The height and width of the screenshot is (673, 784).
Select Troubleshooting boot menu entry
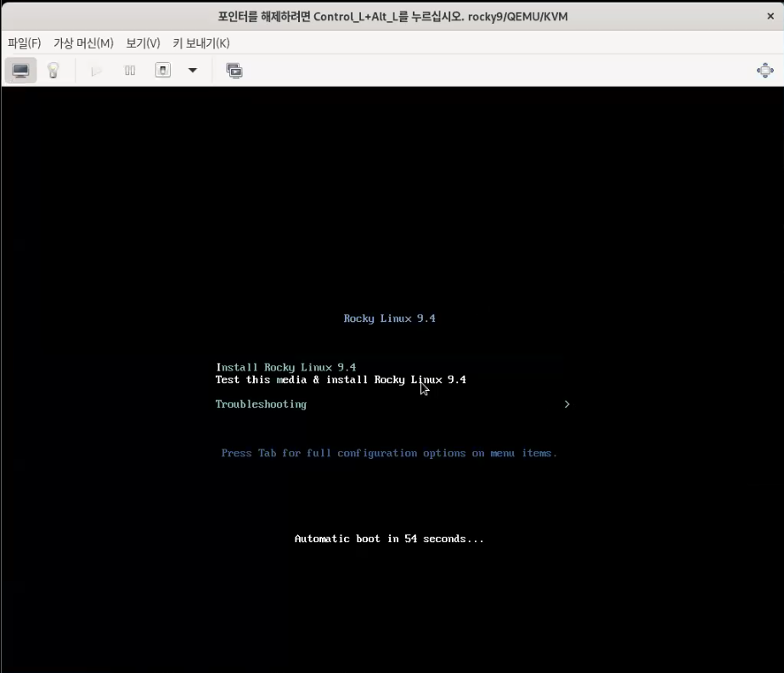pos(261,404)
